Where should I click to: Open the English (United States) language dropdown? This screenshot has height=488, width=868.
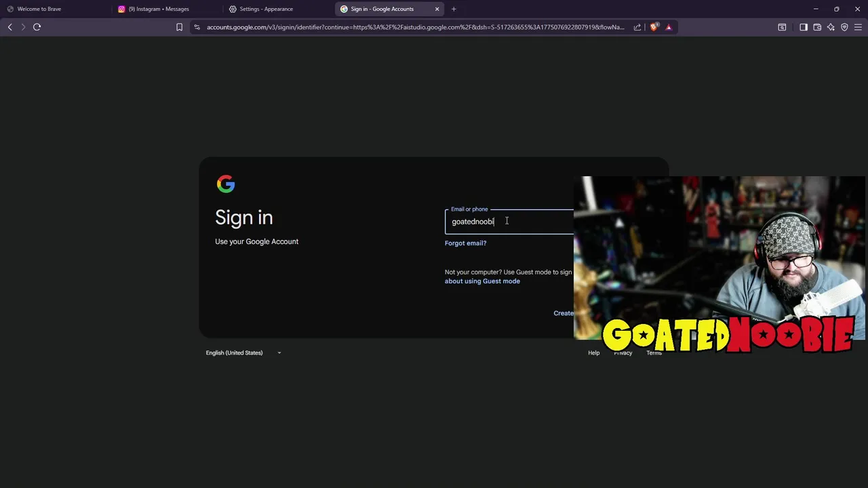point(243,352)
